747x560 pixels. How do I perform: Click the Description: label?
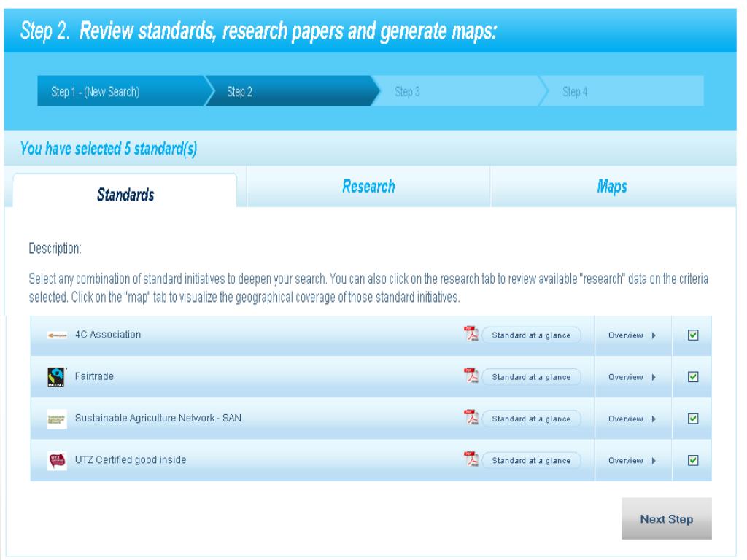55,248
